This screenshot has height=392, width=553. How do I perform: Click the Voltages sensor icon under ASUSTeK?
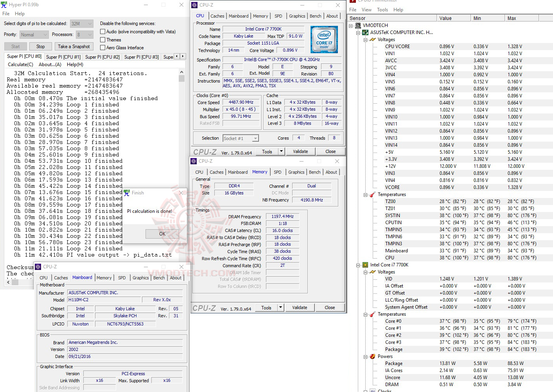coord(372,40)
